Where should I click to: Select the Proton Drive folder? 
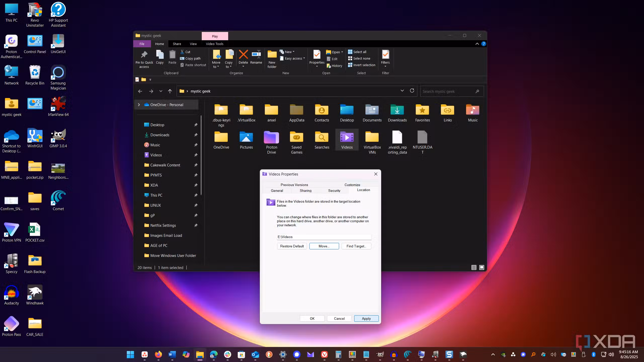[x=271, y=142]
